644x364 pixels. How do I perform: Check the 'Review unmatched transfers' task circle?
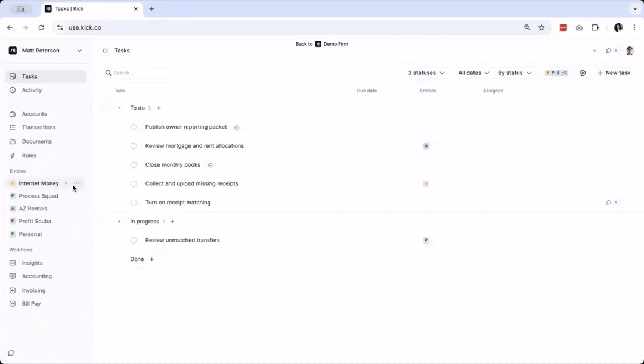pos(133,240)
